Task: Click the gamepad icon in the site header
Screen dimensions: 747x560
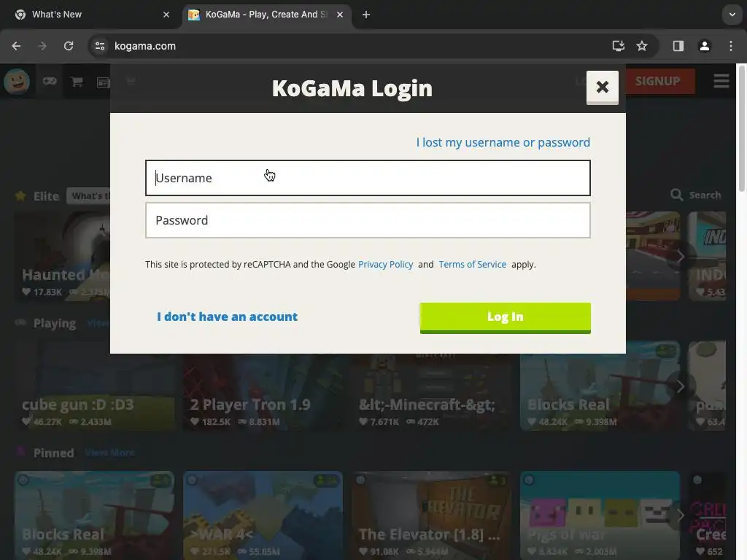Action: pyautogui.click(x=50, y=82)
